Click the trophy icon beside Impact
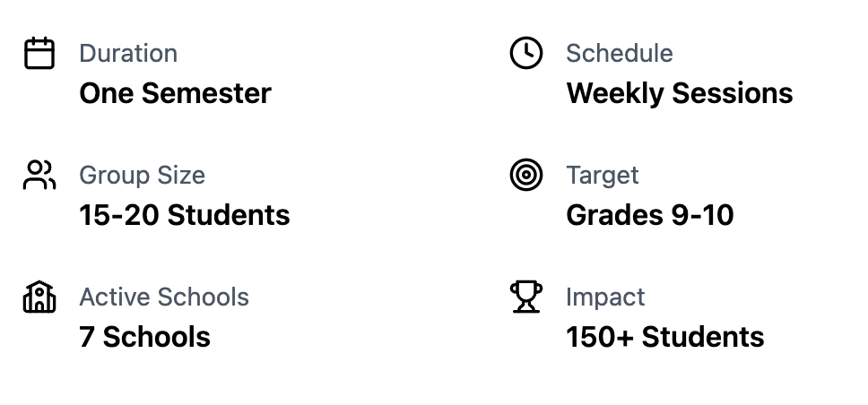The width and height of the screenshot is (868, 405). pyautogui.click(x=525, y=297)
